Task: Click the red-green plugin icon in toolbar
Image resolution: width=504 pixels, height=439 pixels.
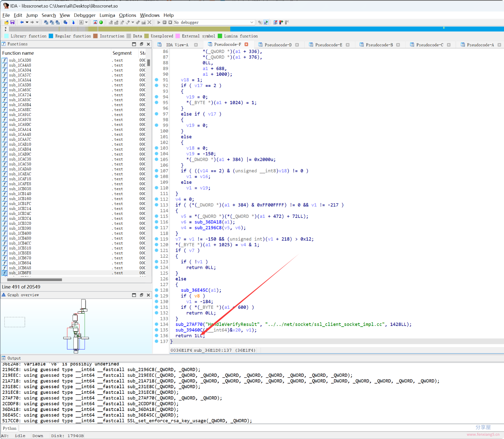Action: coord(281,22)
